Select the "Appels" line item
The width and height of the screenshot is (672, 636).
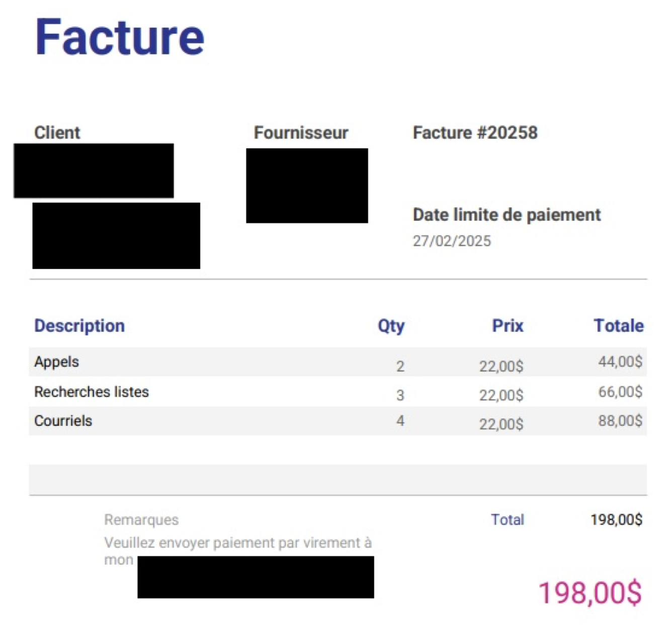(x=57, y=362)
